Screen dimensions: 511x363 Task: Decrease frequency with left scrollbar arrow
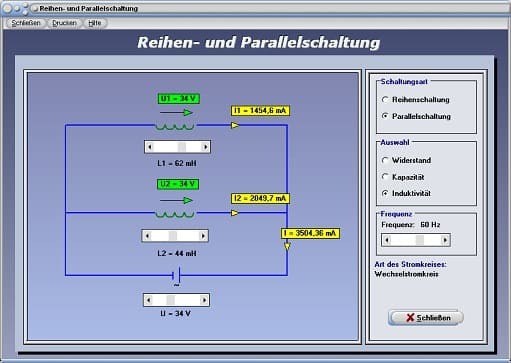[387, 240]
